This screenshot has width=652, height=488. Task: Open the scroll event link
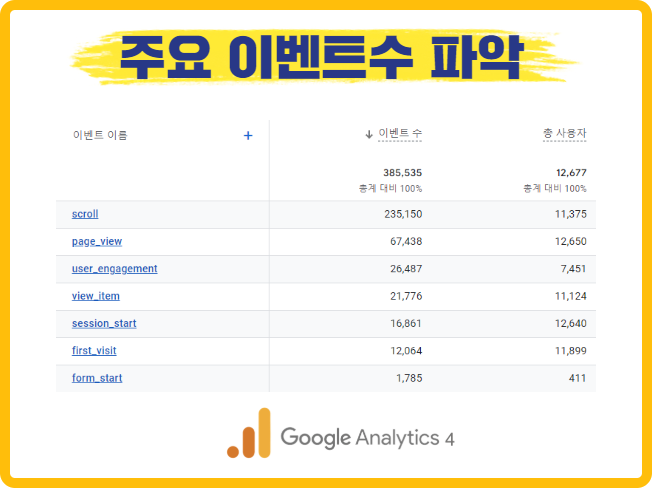(85, 214)
